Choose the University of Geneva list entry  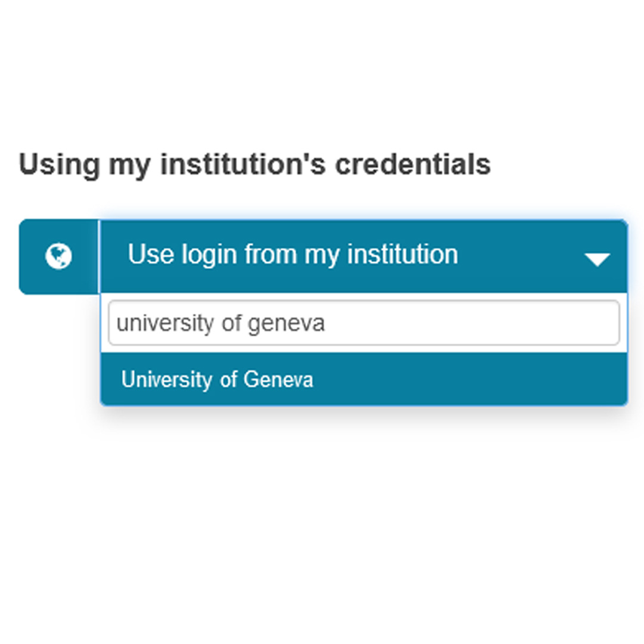coord(217,380)
